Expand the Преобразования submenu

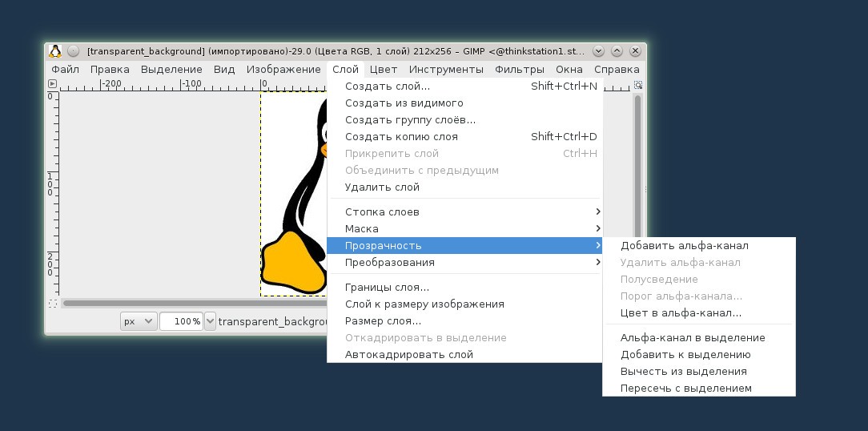464,262
